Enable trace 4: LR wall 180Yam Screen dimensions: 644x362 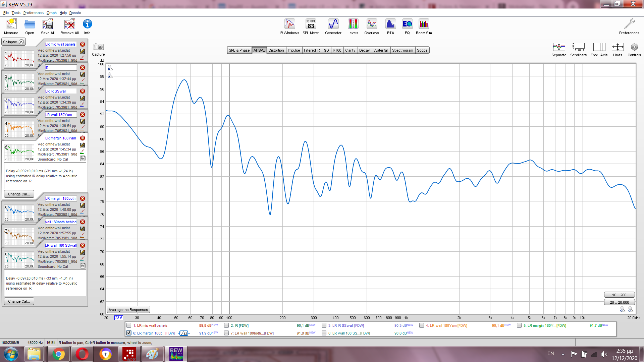[x=422, y=325]
